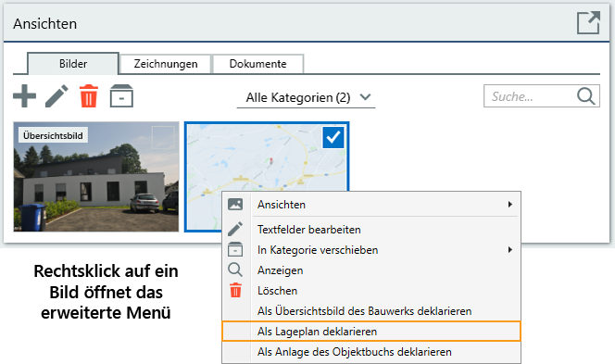Click picture icon beside Ansichten menu entry
This screenshot has height=364, width=615.
(235, 205)
